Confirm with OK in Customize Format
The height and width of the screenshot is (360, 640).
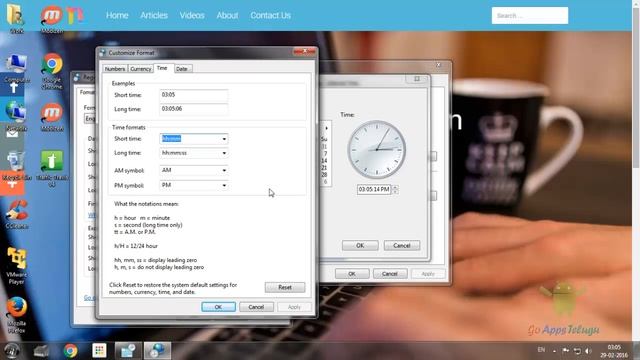pos(218,307)
